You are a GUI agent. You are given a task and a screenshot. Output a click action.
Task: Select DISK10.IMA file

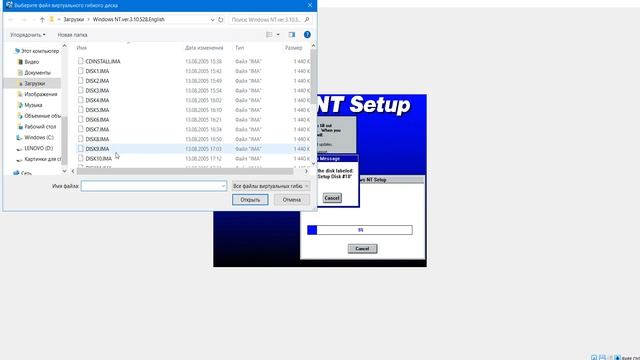[x=98, y=158]
